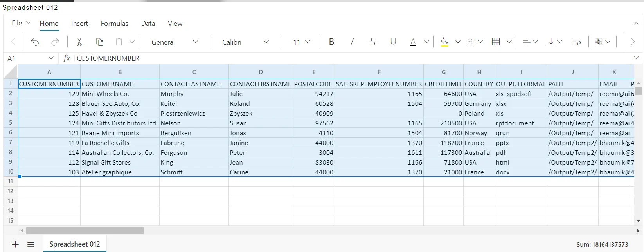Viewport: 644px width, 252px height.
Task: Click the horizontal align icon
Action: click(x=527, y=42)
